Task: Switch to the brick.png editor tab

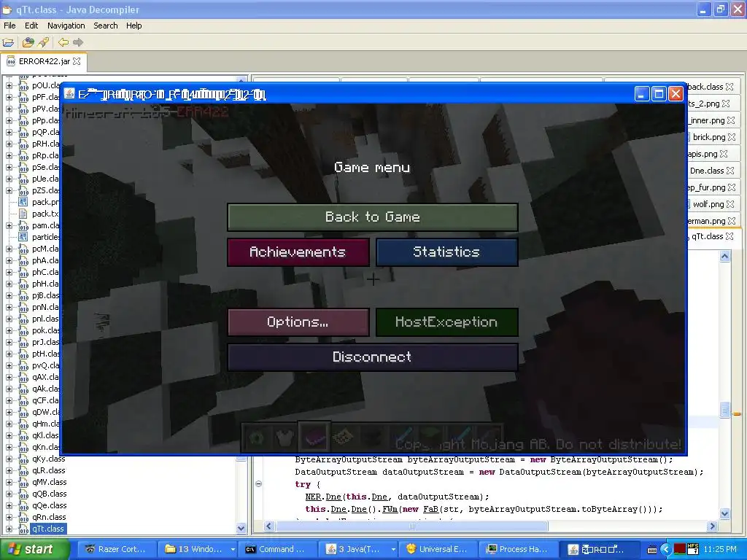Action: [708, 137]
